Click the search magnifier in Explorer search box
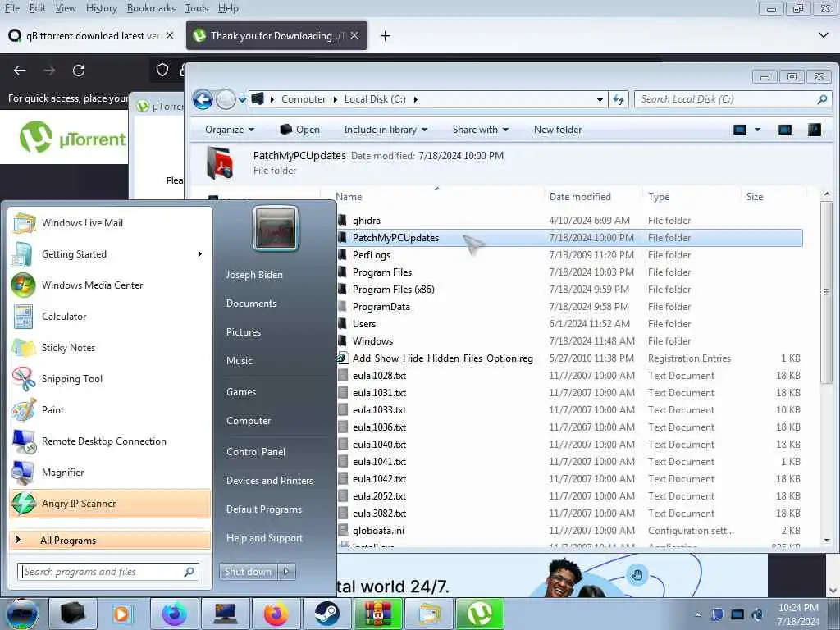840x630 pixels. [x=822, y=99]
